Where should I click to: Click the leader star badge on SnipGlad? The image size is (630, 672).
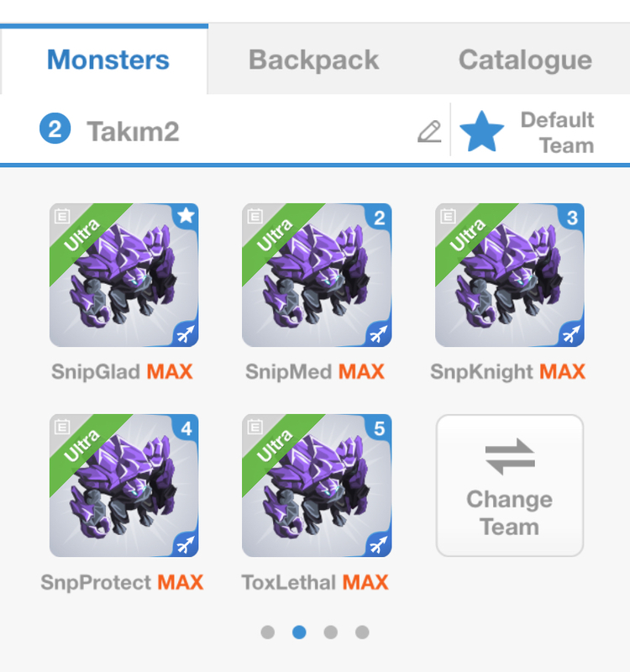(186, 216)
